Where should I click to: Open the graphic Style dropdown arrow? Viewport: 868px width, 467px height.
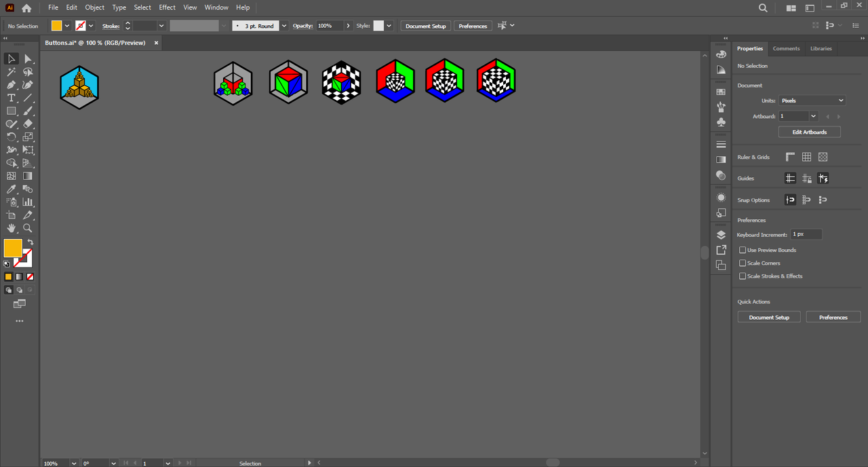(389, 26)
